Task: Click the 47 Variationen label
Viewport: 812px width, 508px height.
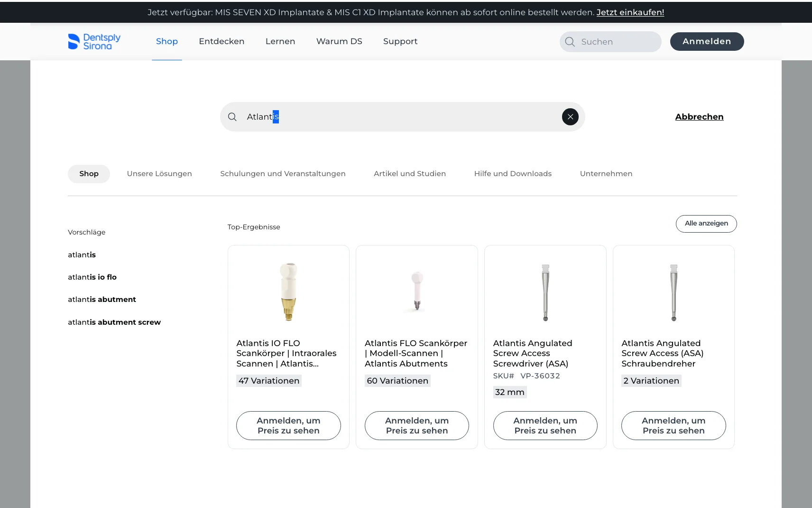Action: (x=269, y=381)
